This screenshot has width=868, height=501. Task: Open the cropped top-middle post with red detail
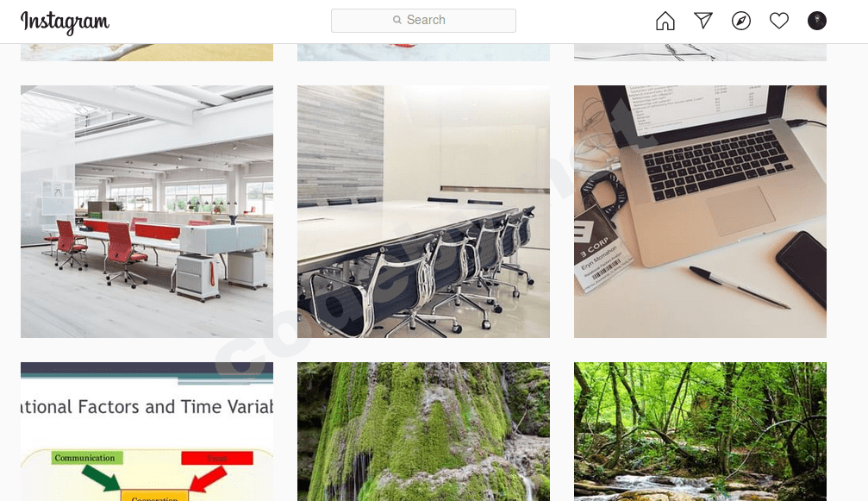point(423,52)
